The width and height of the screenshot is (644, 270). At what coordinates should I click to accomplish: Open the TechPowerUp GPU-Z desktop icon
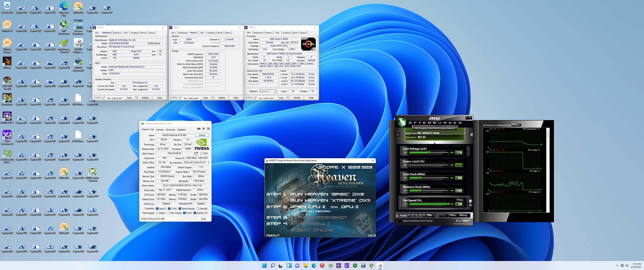7,156
